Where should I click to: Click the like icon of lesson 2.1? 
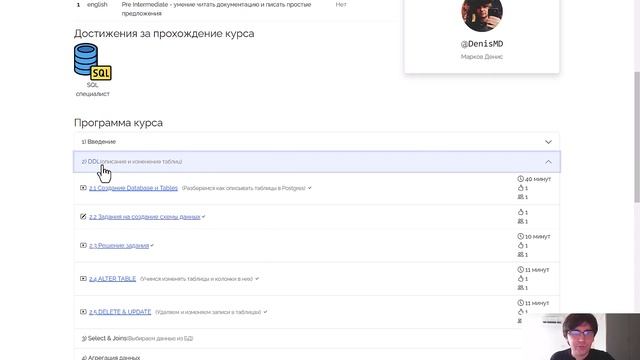[x=520, y=188]
